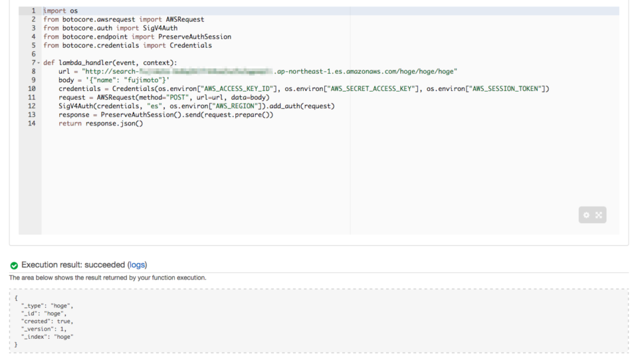Click line number 14 in gutter
The image size is (638, 364).
coord(31,123)
